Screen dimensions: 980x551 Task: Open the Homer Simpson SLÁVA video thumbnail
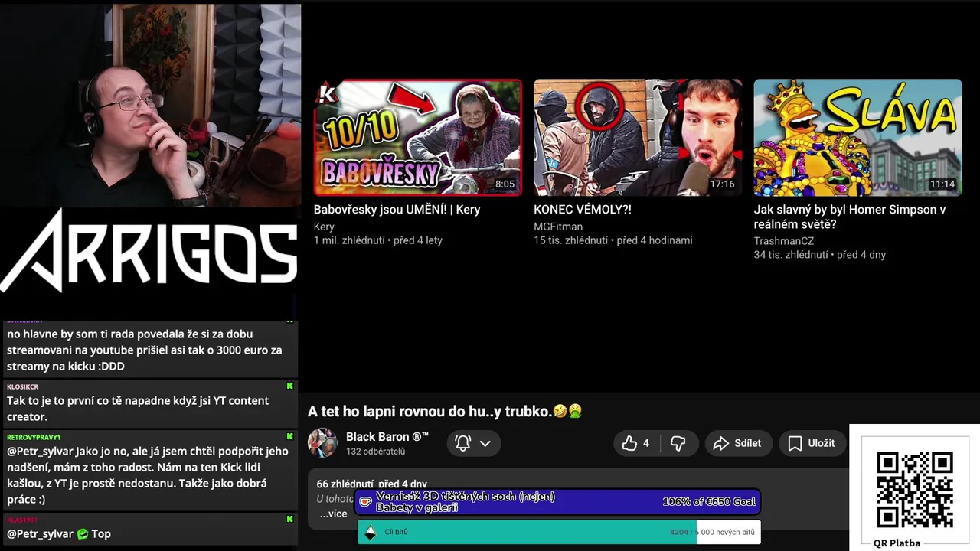pyautogui.click(x=858, y=138)
